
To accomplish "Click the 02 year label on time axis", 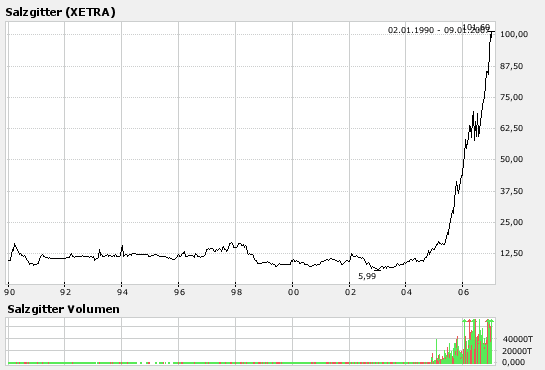I will click(x=350, y=292).
